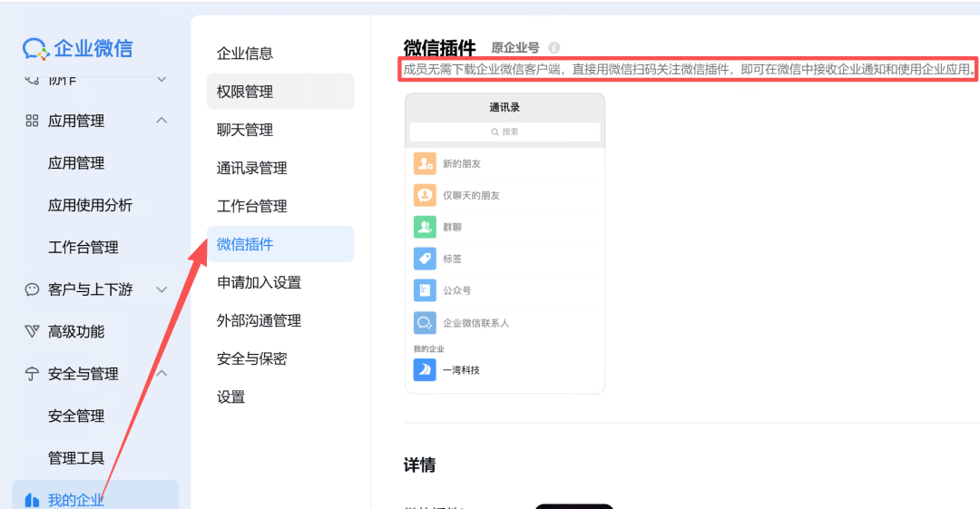The image size is (980, 509).
Task: Open the 设置 menu item
Action: [230, 397]
